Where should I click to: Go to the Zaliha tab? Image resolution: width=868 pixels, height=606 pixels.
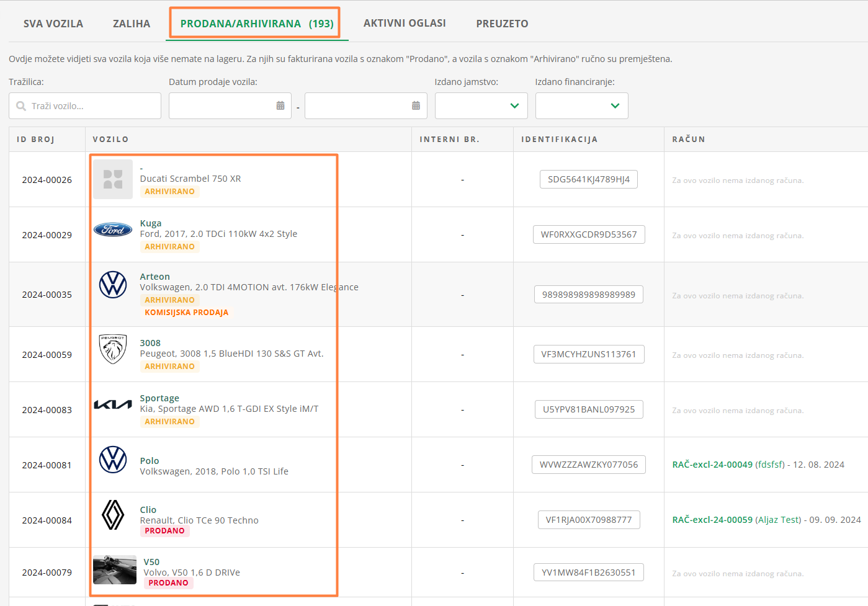(x=132, y=24)
